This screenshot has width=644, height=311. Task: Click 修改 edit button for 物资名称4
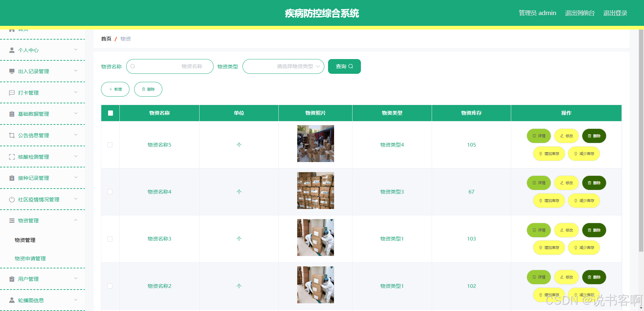point(566,183)
